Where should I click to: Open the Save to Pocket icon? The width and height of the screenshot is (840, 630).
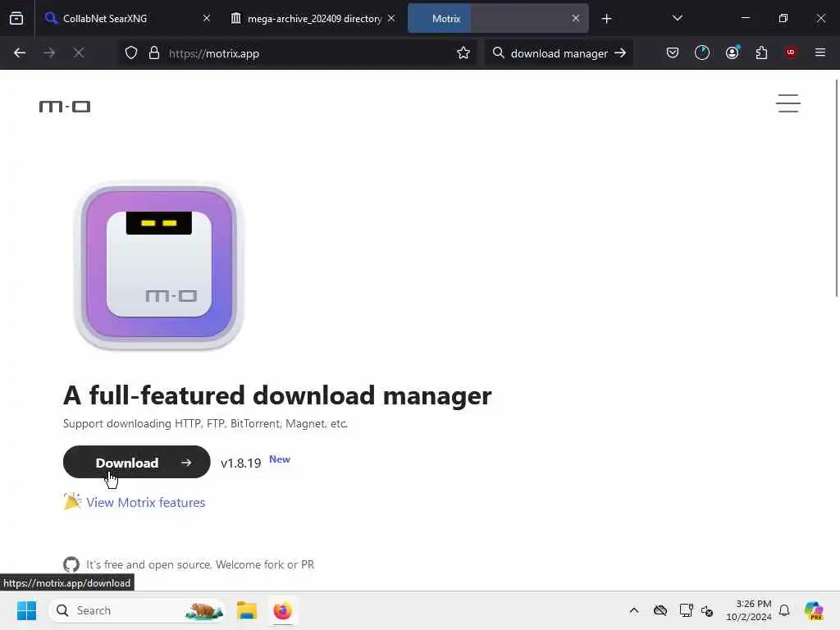[673, 52]
